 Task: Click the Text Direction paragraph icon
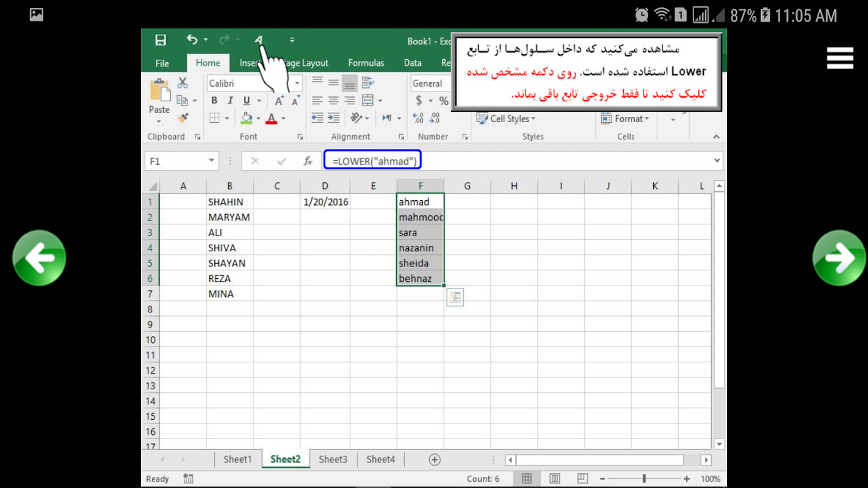coord(387,118)
